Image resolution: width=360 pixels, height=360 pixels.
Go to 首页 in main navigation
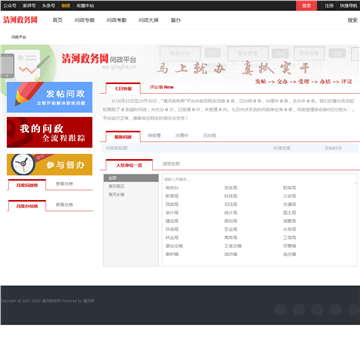click(x=57, y=20)
